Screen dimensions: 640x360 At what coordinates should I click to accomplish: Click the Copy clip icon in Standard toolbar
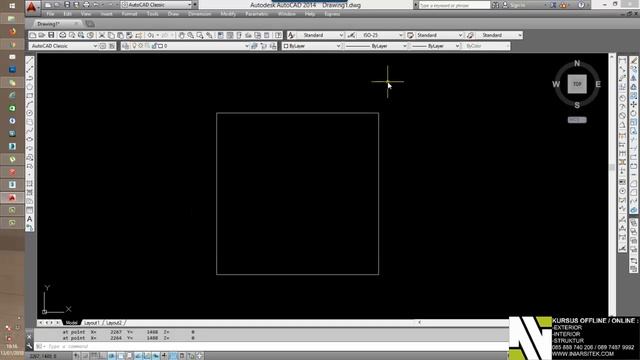tap(111, 36)
